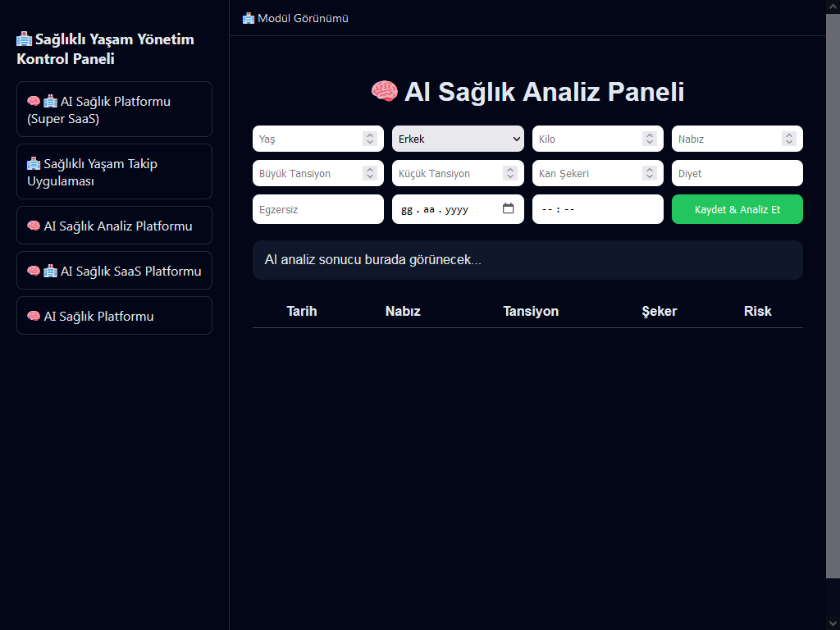The width and height of the screenshot is (840, 630).
Task: Click the page vertical scrollbar
Action: 833,295
